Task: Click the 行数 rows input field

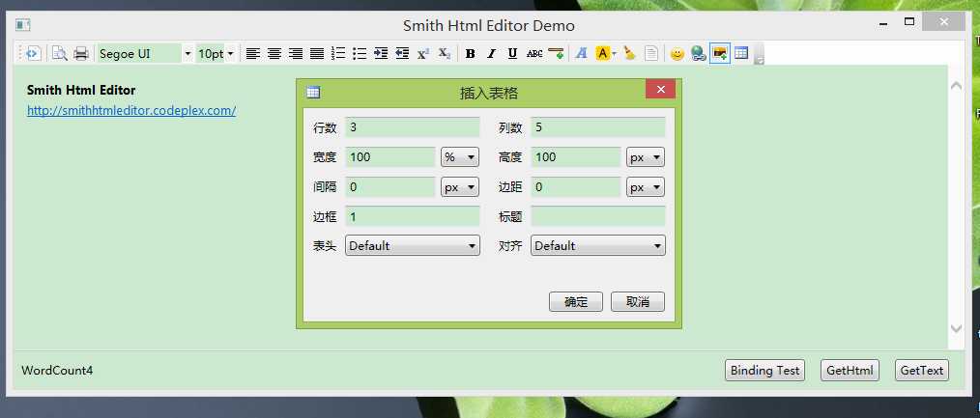Action: (x=413, y=127)
